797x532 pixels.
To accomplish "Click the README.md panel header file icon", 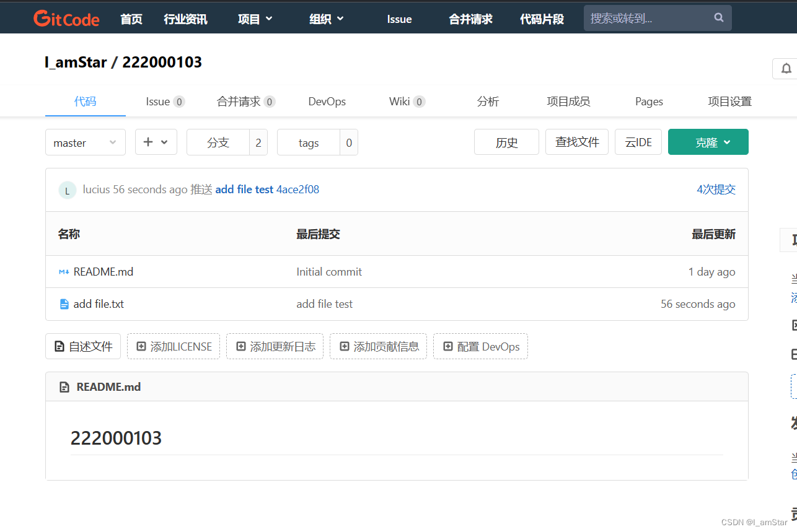I will tap(64, 387).
